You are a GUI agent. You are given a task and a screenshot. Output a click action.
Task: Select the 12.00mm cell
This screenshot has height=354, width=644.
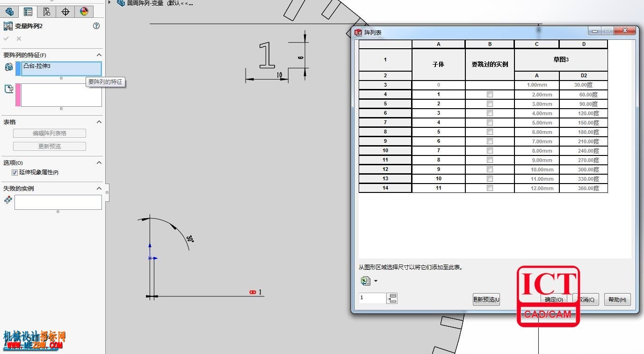(x=537, y=188)
